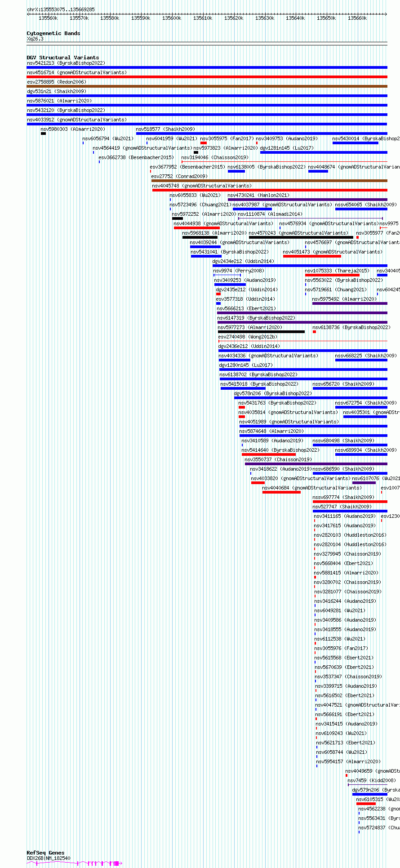The width and height of the screenshot is (400, 868).
Task: Select the nsv5432120 (ByrskaBishop2022) label
Action: (66, 111)
